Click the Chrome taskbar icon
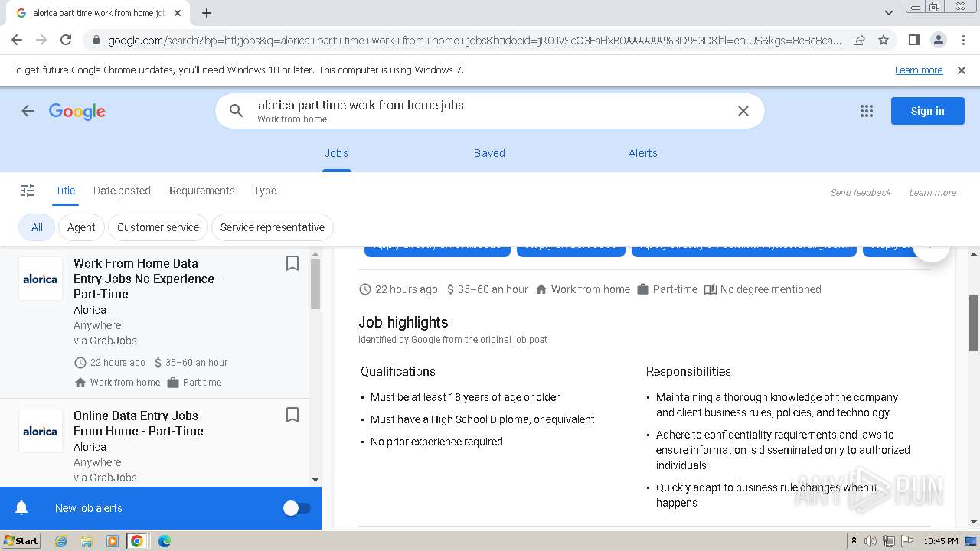Viewport: 980px width, 551px height. (137, 541)
